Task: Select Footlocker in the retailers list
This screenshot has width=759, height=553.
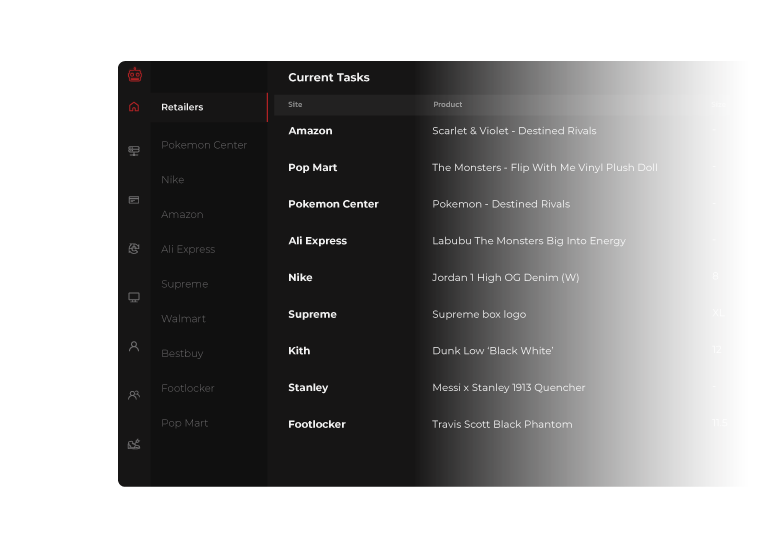Action: 188,388
